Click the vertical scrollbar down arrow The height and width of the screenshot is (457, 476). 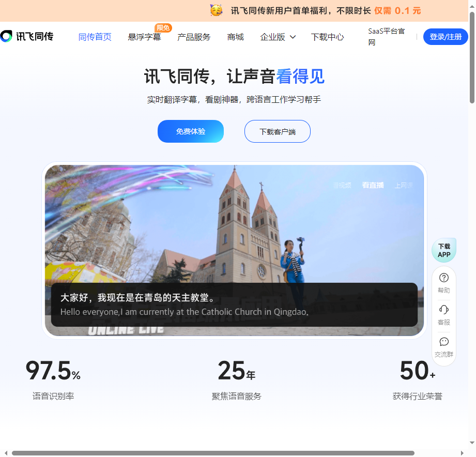pos(472,443)
